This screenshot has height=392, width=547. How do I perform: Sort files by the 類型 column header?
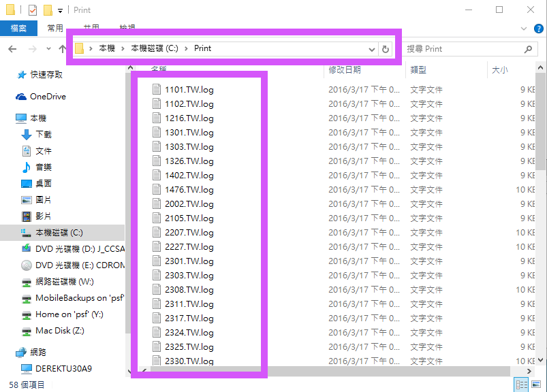[418, 69]
